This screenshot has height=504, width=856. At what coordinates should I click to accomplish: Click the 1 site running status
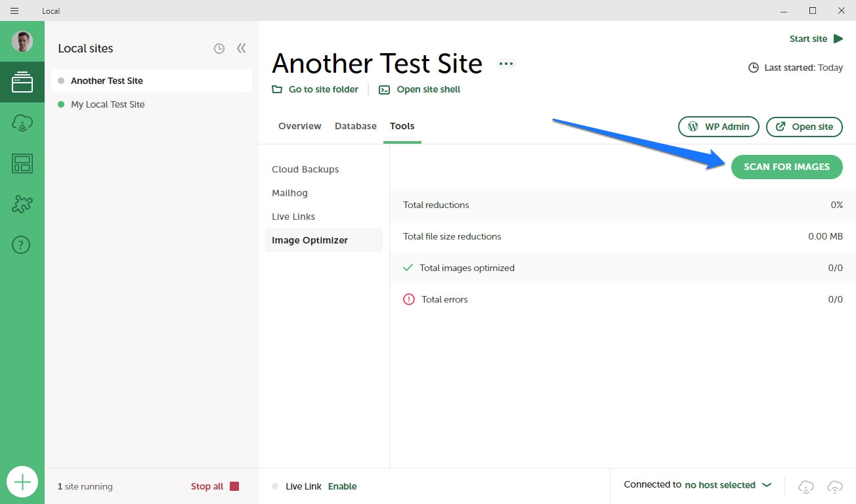pyautogui.click(x=85, y=486)
